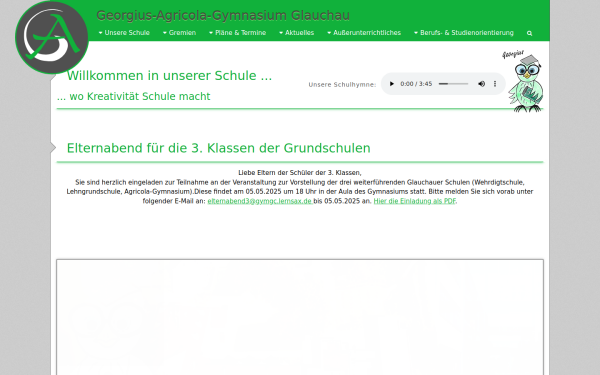Open audio player three-dot options menu
The width and height of the screenshot is (600, 375).
pyautogui.click(x=495, y=84)
